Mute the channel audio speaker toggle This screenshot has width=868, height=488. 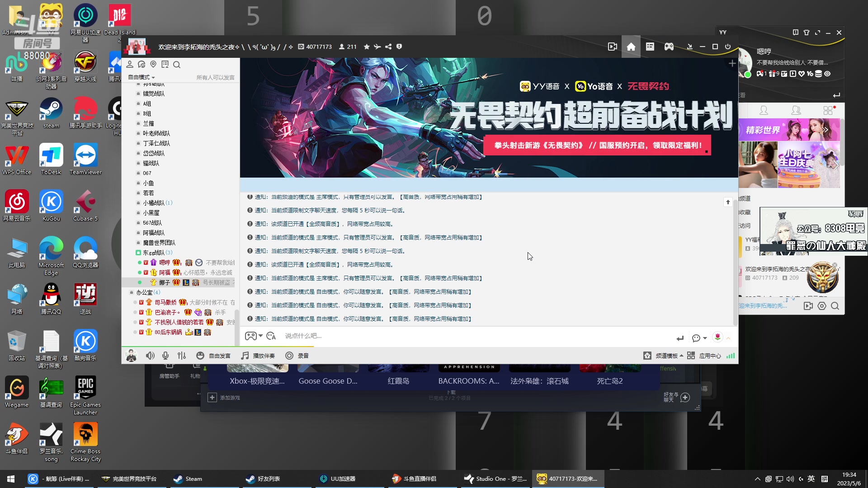(x=150, y=356)
